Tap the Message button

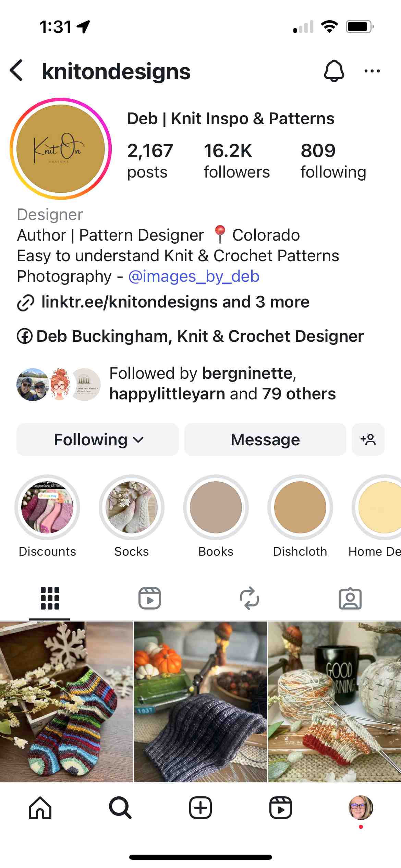pos(265,439)
